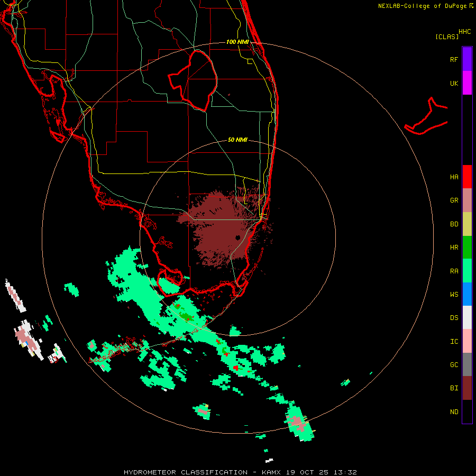
Task: Click the DS white legend swatch
Action: pyautogui.click(x=467, y=317)
